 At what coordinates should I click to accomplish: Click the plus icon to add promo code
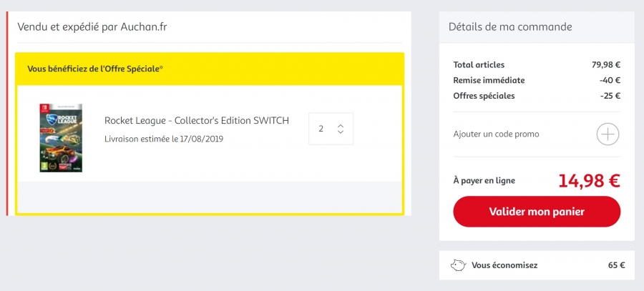[608, 134]
